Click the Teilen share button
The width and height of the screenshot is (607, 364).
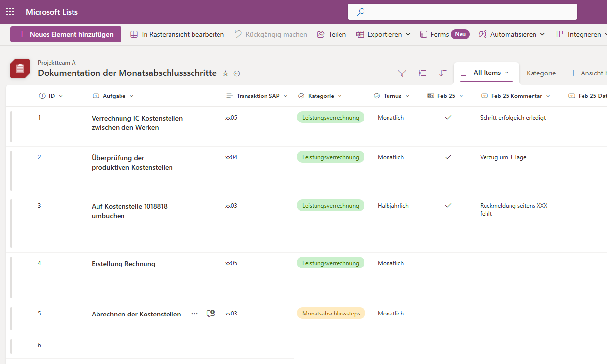(332, 34)
